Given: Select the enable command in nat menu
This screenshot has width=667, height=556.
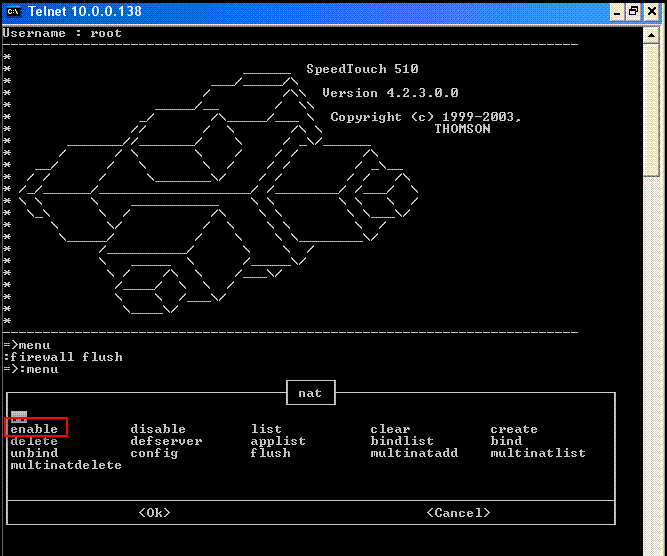Looking at the screenshot, I should point(34,429).
